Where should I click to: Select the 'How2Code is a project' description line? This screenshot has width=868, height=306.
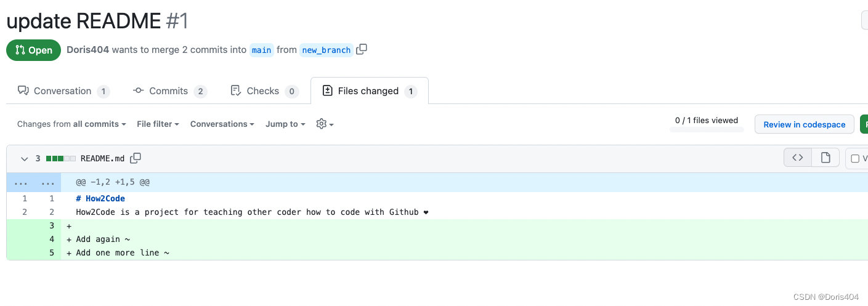[252, 212]
